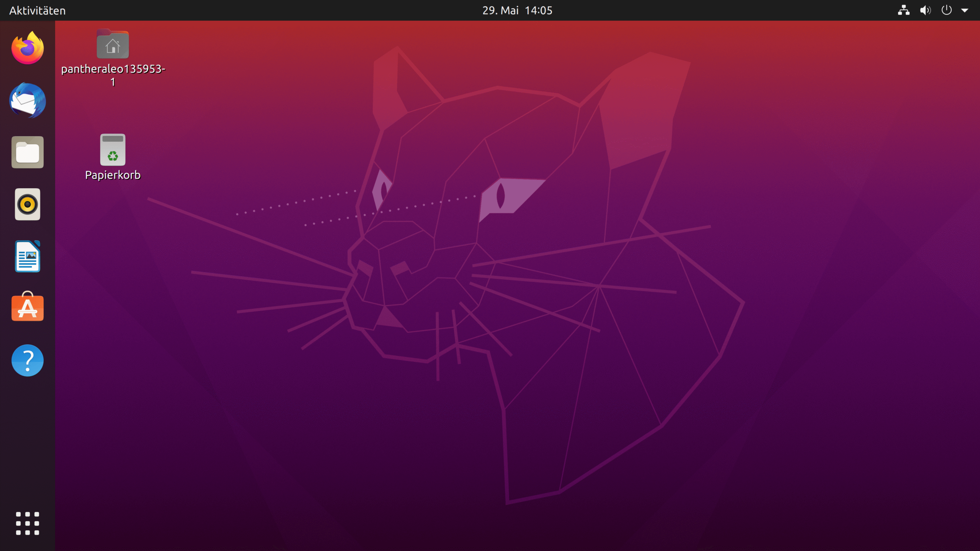Show all applications grid

[x=28, y=523]
